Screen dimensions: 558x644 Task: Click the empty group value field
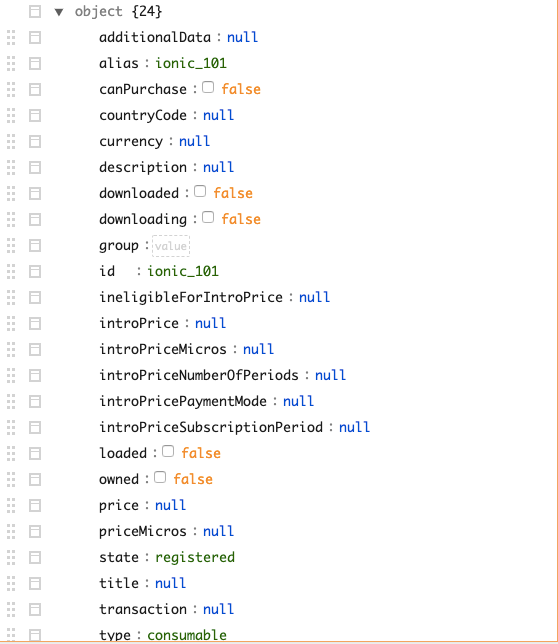(171, 246)
